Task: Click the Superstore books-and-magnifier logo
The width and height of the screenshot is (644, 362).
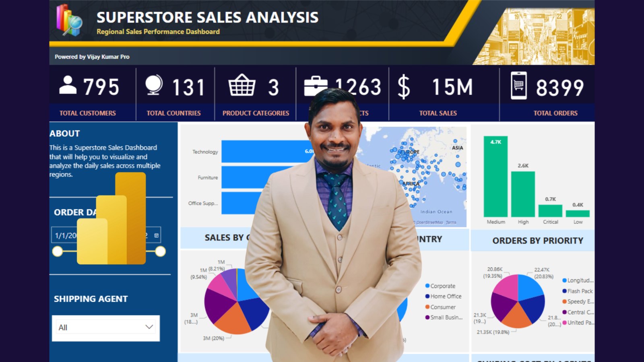Action: [69, 20]
